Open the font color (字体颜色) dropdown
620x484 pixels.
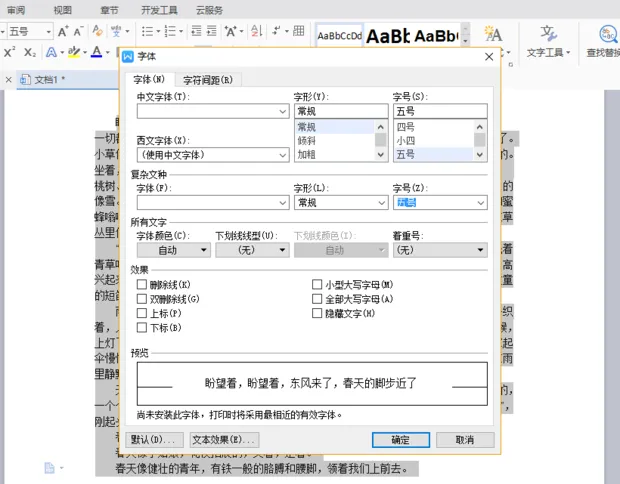point(174,250)
